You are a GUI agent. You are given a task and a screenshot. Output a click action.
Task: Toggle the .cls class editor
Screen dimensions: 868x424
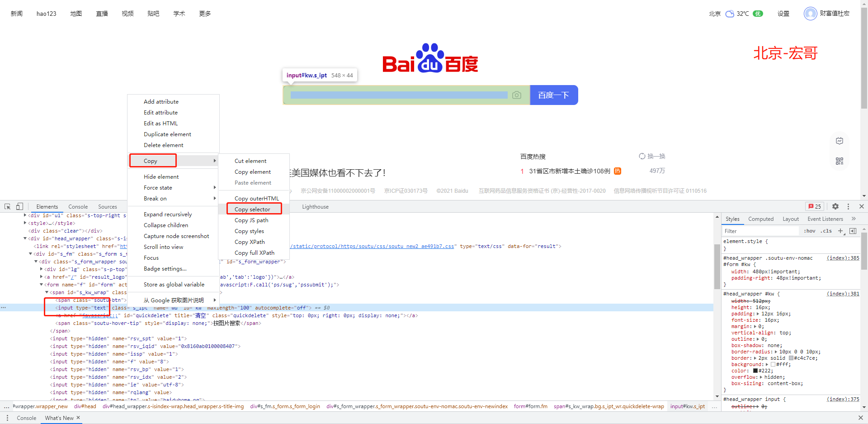click(x=827, y=231)
